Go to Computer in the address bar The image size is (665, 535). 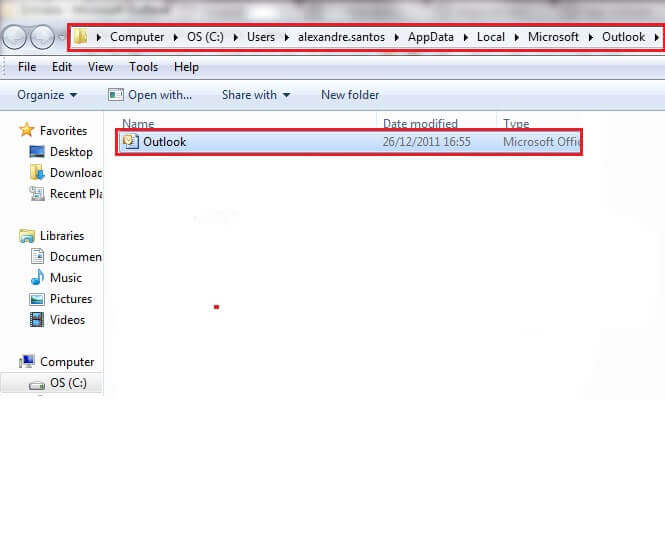137,37
